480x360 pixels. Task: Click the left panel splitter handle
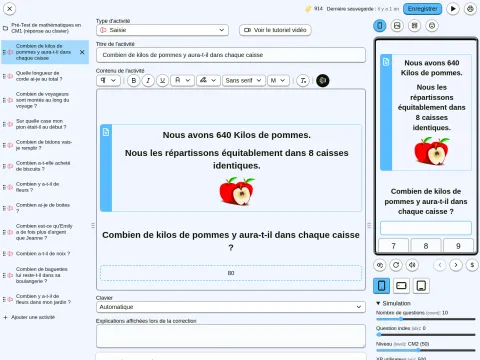(x=93, y=226)
